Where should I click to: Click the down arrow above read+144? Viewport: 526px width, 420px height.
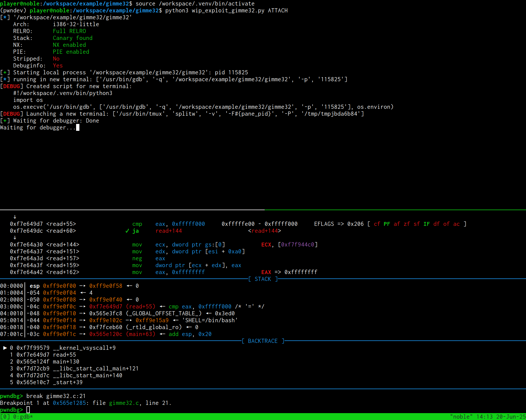(x=15, y=238)
